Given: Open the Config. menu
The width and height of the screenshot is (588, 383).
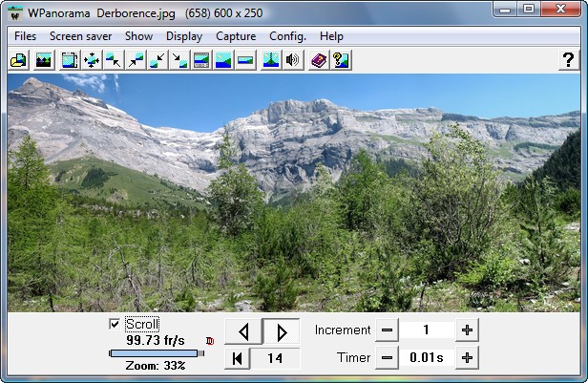Looking at the screenshot, I should 287,36.
